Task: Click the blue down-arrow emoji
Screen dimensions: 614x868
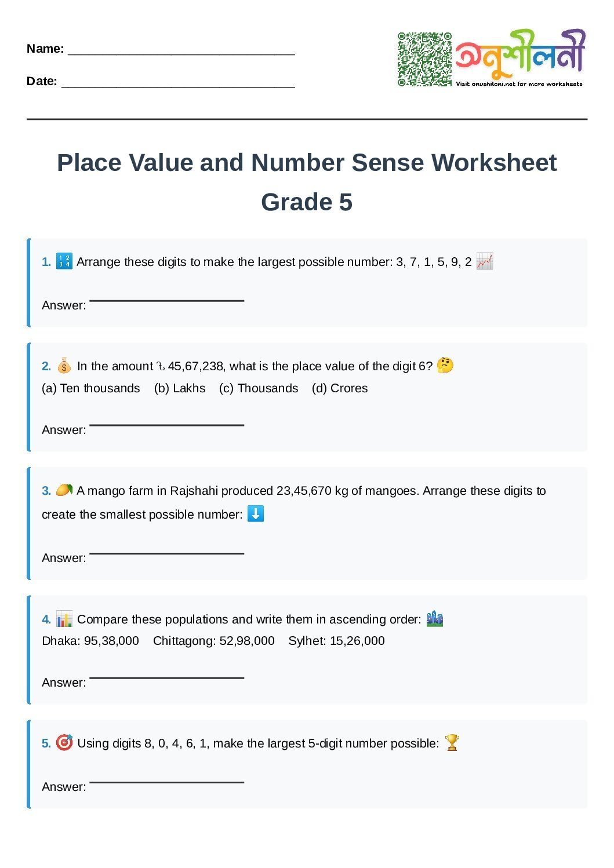Action: [255, 513]
